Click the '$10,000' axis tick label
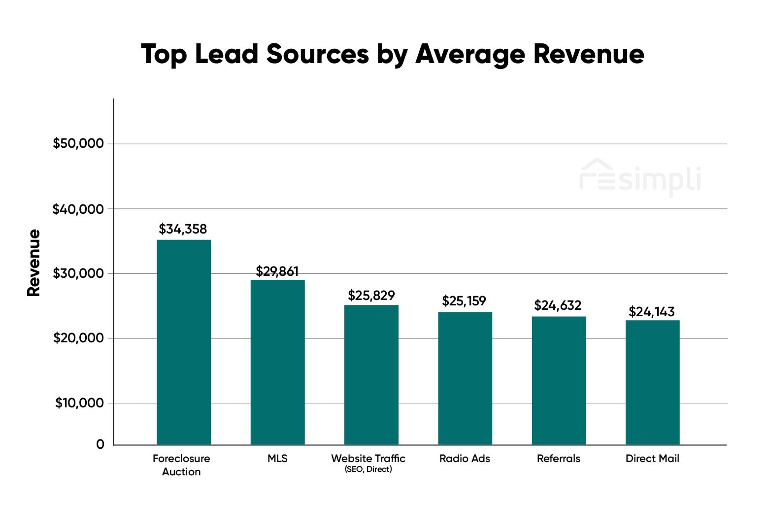 [x=79, y=403]
